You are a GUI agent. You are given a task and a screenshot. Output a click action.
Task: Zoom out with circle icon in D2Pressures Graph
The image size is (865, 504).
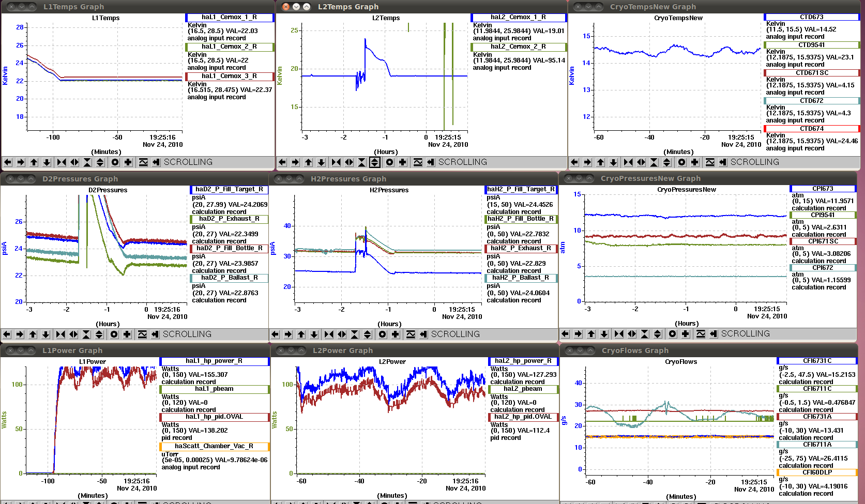pyautogui.click(x=114, y=334)
